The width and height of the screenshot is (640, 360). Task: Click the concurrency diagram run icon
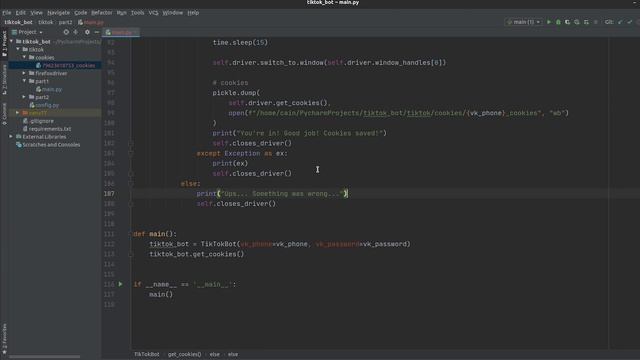(x=586, y=22)
